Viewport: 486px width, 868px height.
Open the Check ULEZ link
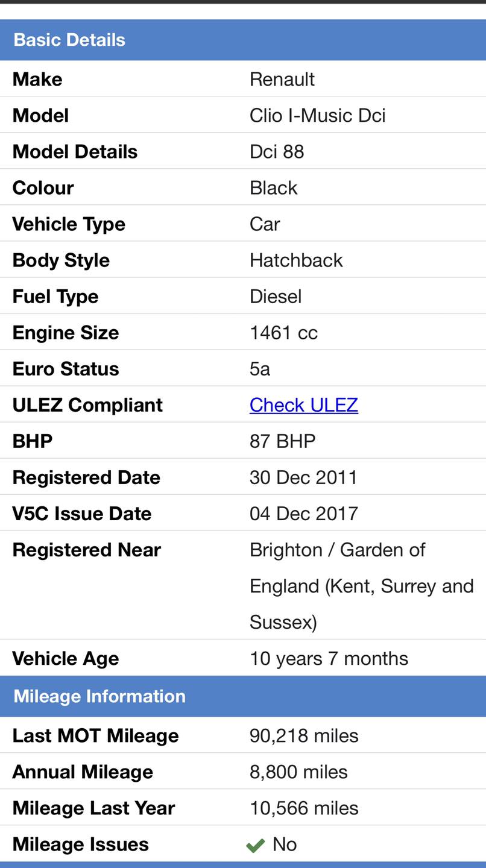click(x=303, y=405)
